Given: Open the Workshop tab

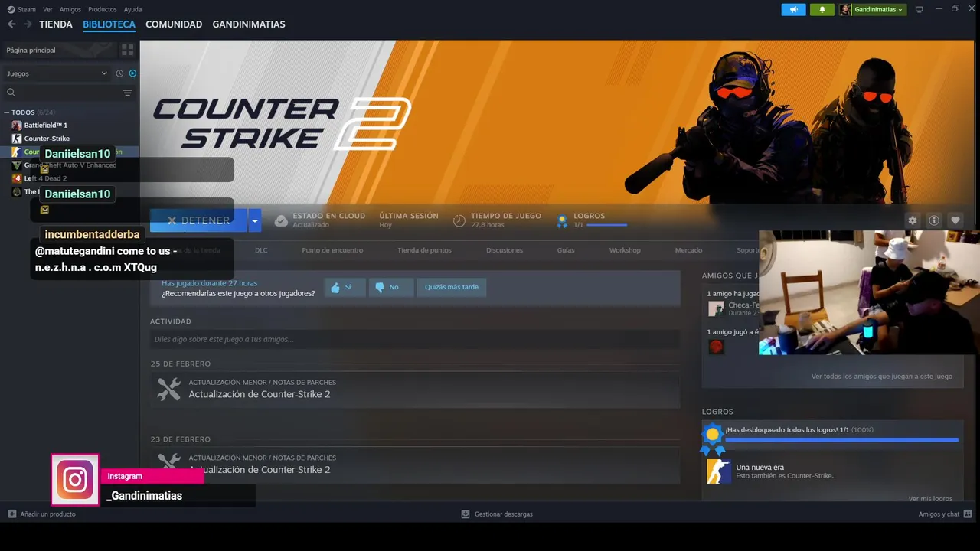Looking at the screenshot, I should pos(625,250).
